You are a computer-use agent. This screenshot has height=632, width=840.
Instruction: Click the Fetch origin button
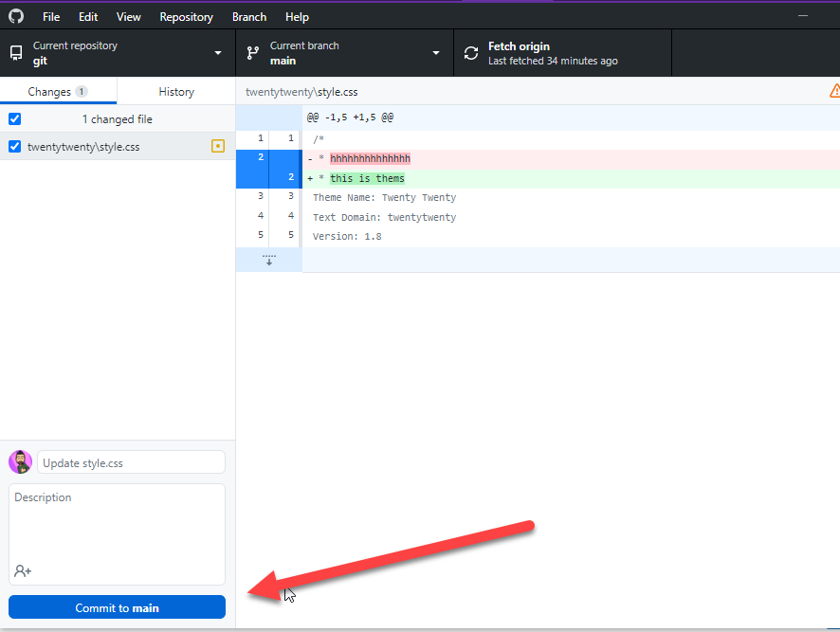(562, 53)
